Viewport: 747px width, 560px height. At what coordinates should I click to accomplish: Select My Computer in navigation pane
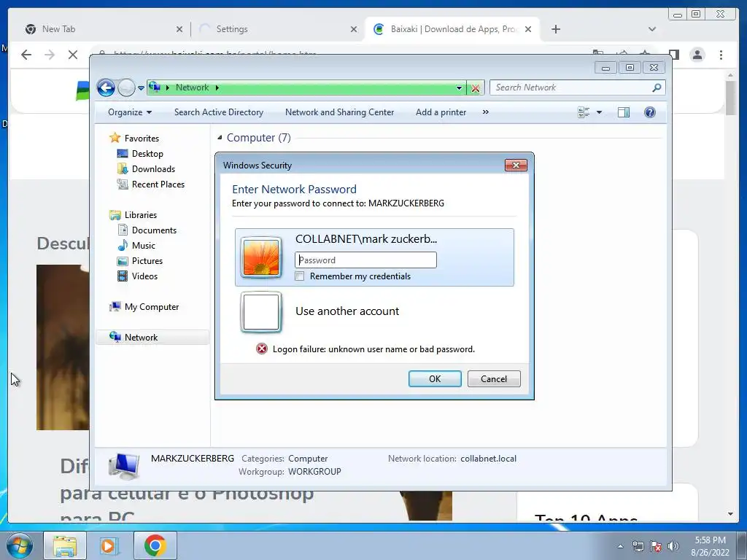point(152,307)
